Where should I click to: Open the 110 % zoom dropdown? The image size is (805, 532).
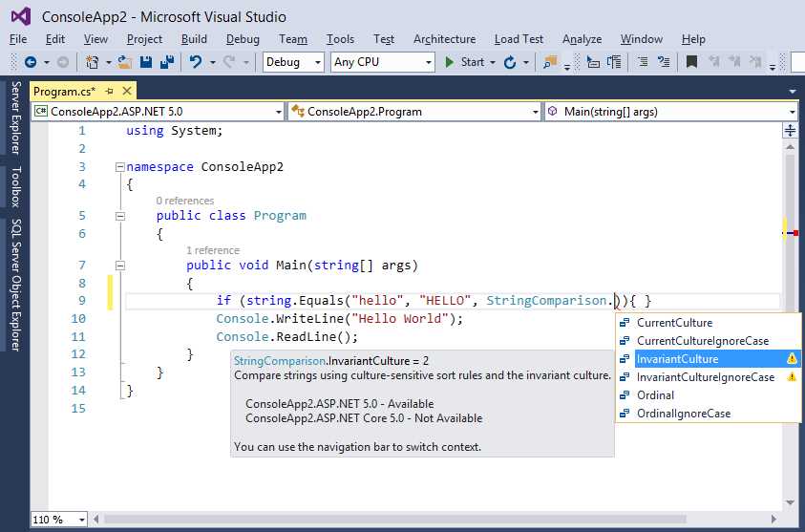pos(81,520)
